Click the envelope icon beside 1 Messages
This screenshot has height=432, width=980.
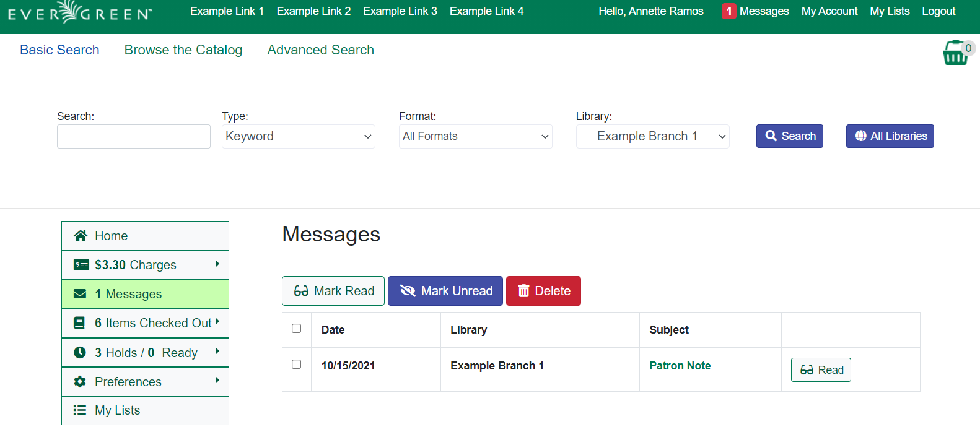click(x=80, y=294)
